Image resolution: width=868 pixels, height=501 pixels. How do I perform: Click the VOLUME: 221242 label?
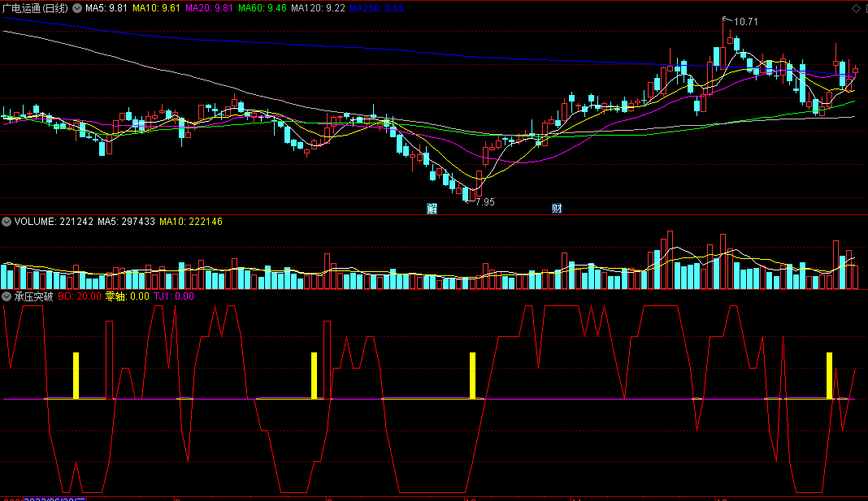(x=54, y=222)
